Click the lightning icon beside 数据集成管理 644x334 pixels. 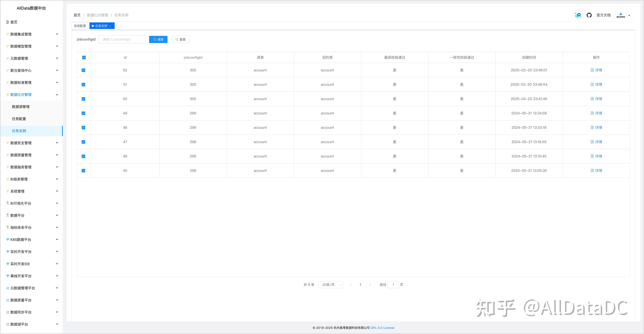tap(8, 34)
